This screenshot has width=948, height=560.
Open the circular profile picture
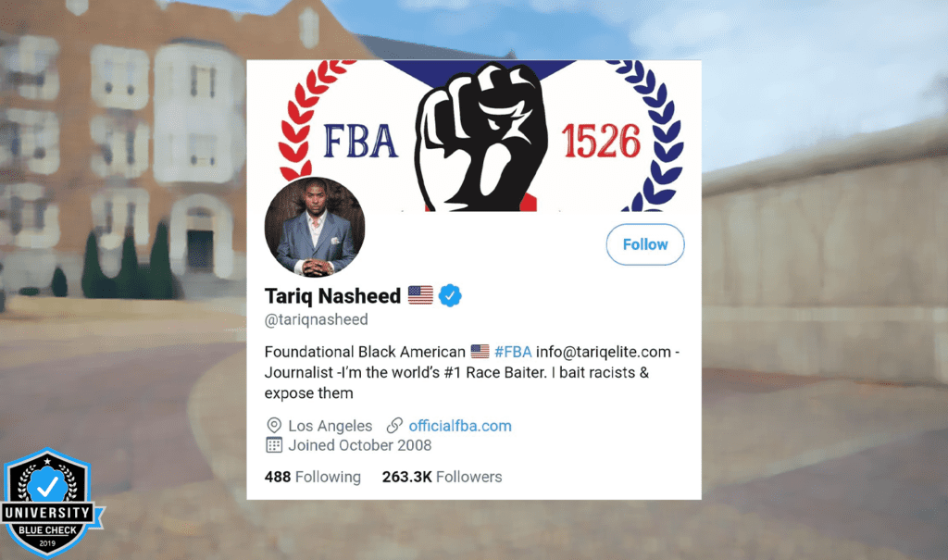tap(315, 227)
